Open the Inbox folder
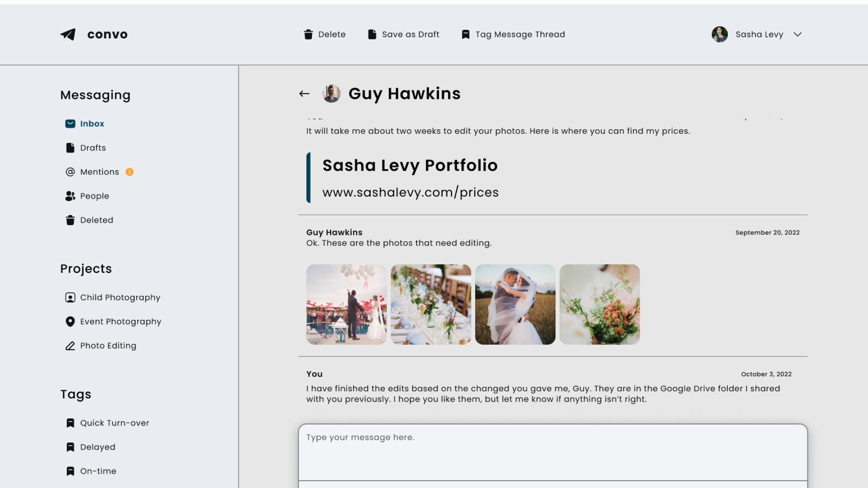The width and height of the screenshot is (868, 488). point(92,124)
